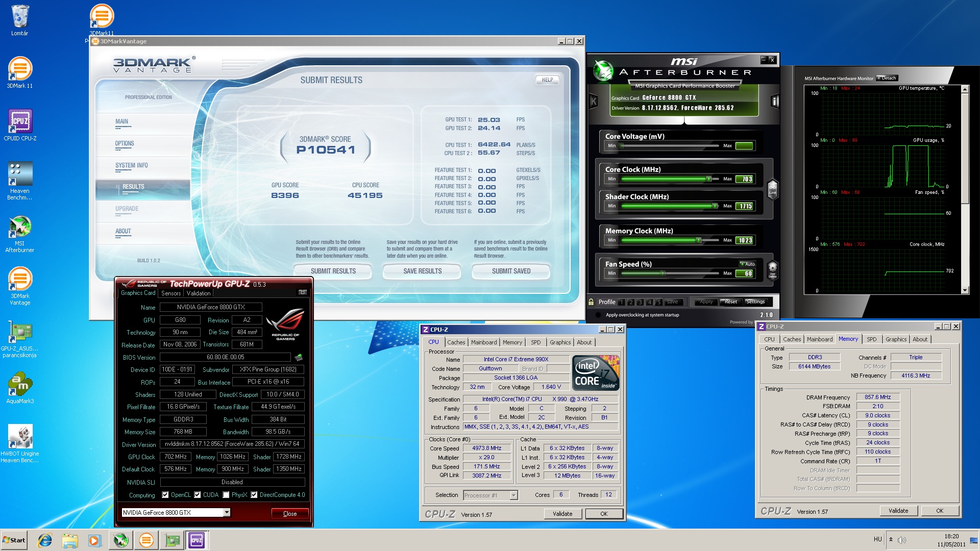This screenshot has width=980, height=551.
Task: Switch to CPU-Z taskbar icon
Action: pyautogui.click(x=197, y=540)
